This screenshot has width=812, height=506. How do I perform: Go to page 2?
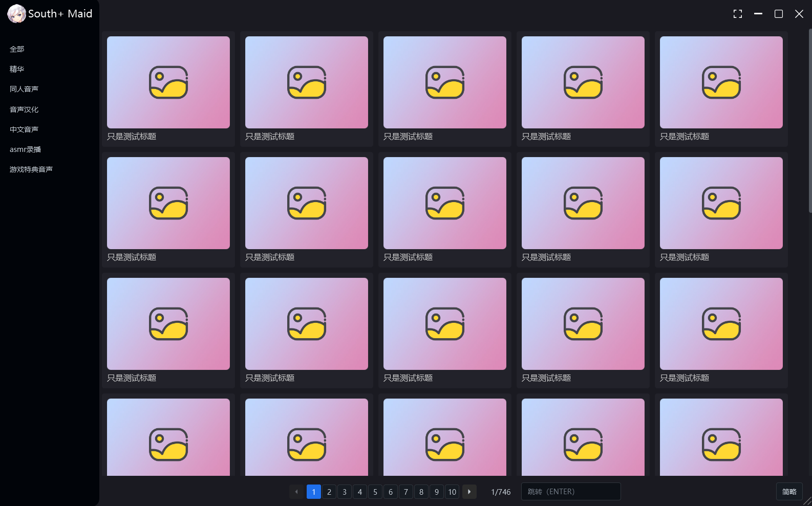point(329,492)
